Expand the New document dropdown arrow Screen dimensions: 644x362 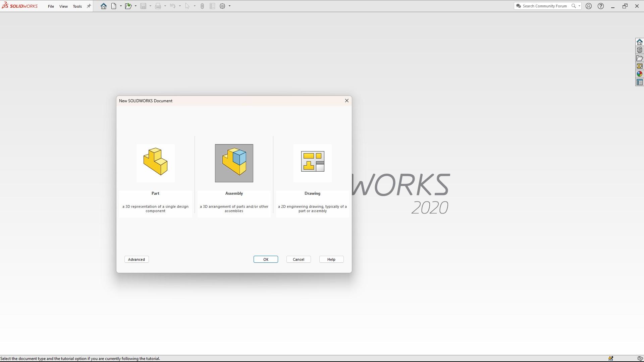click(x=121, y=6)
